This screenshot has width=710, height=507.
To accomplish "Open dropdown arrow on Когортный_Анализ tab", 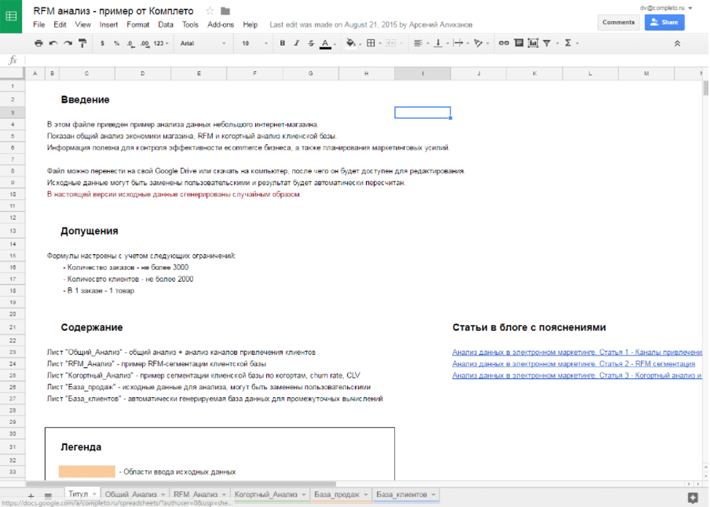I will point(303,494).
